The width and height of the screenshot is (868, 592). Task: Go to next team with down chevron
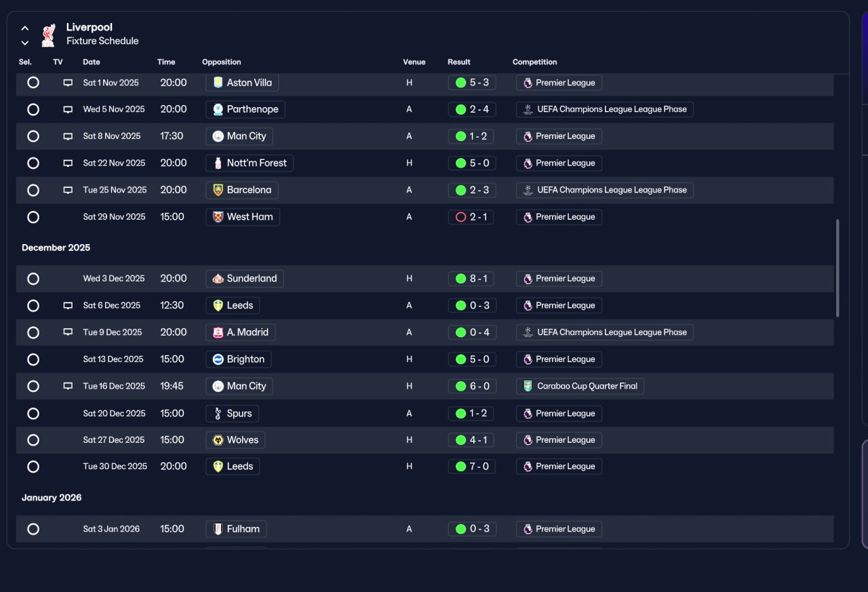tap(25, 43)
